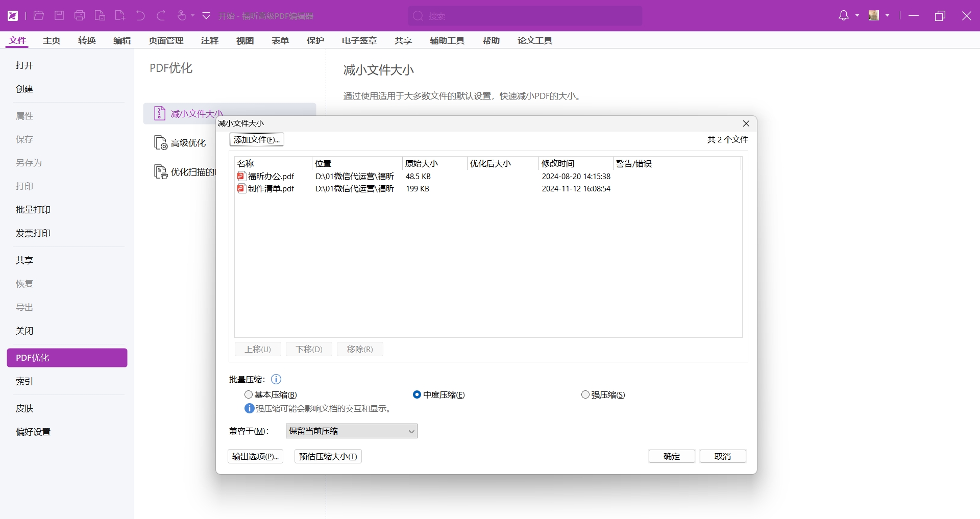
Task: Click the notification bell icon
Action: point(843,16)
